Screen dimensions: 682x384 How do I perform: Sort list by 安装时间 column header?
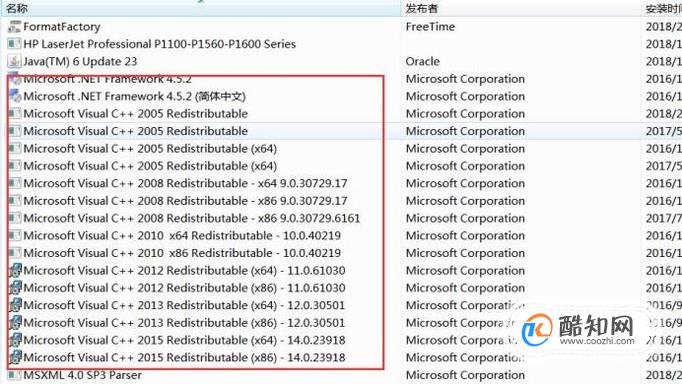[663, 8]
